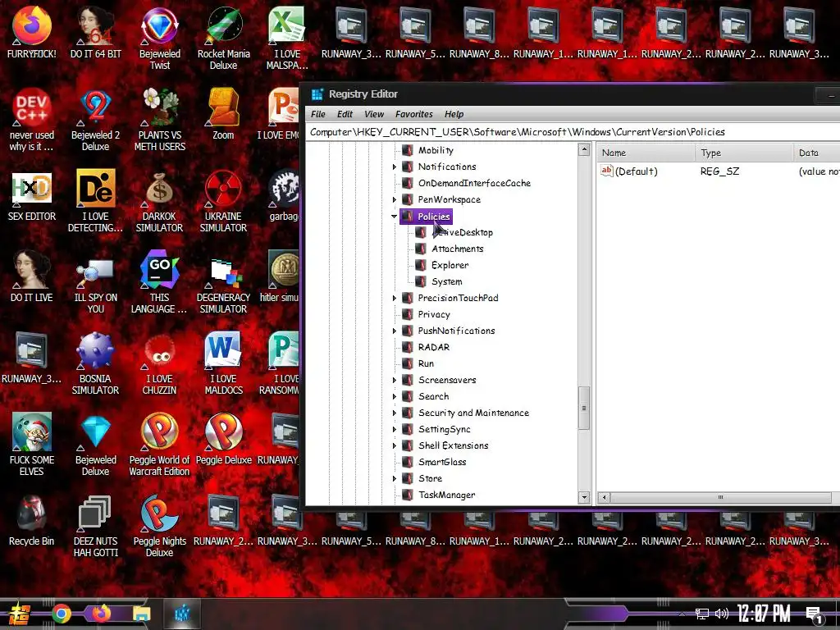Screen dimensions: 840x630
Task: Click the Name column header
Action: coord(646,153)
